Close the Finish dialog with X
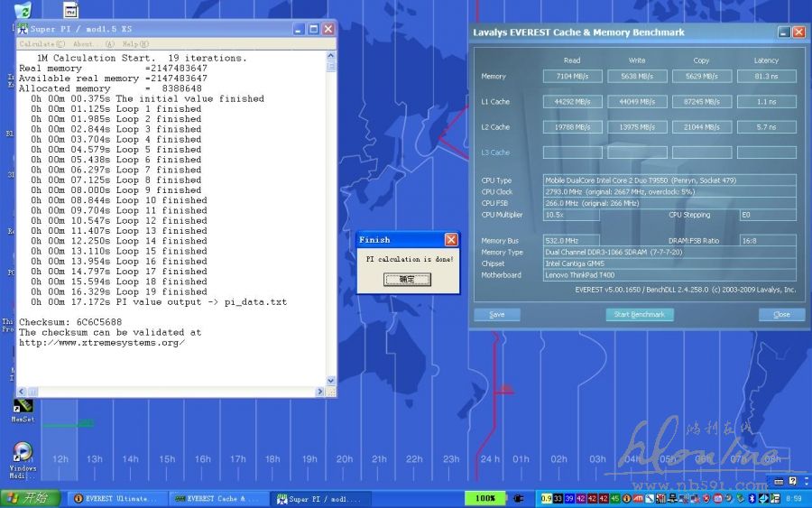The width and height of the screenshot is (812, 508). pos(451,240)
